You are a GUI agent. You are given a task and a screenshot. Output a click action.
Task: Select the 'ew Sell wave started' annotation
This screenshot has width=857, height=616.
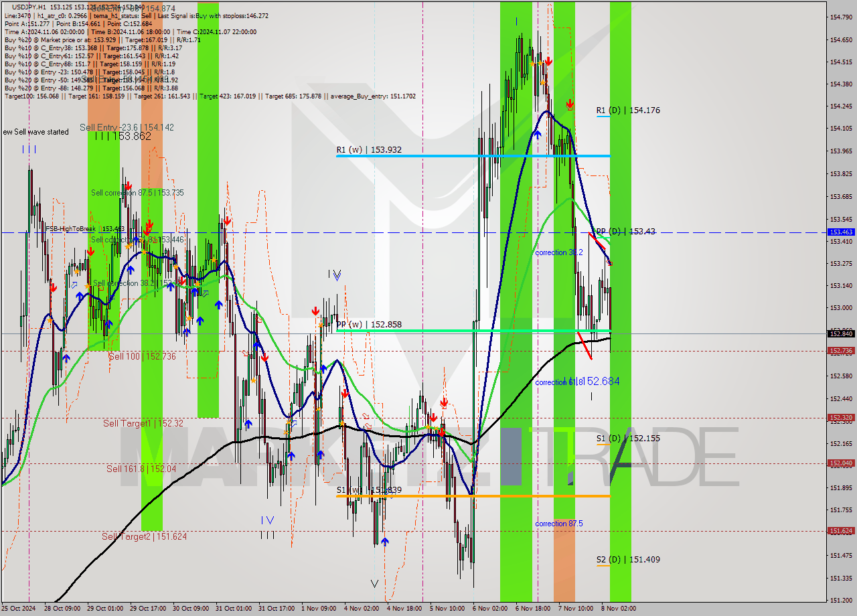35,132
